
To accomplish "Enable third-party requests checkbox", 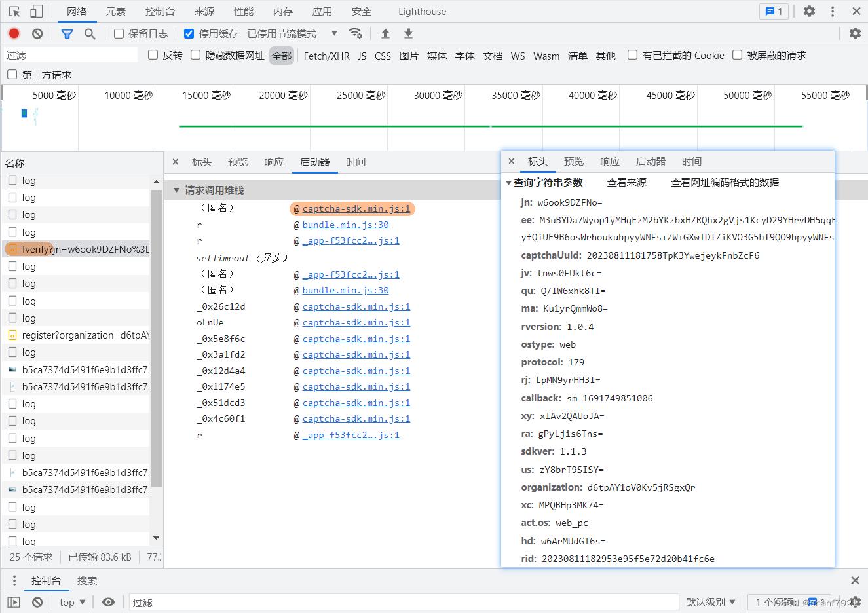I will click(x=12, y=75).
